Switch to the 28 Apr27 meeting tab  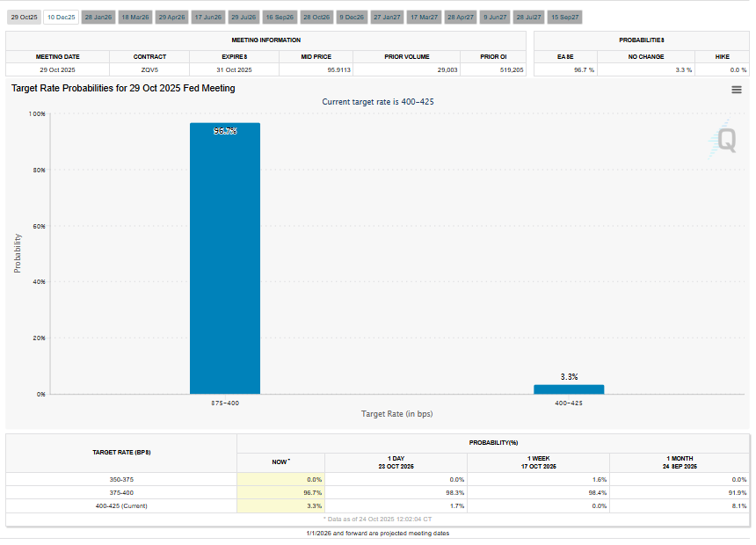[x=461, y=17]
